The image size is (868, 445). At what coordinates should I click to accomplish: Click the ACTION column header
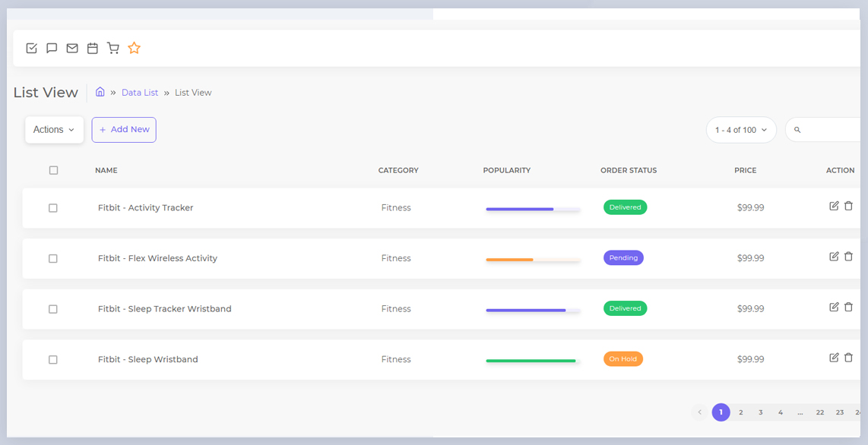841,170
